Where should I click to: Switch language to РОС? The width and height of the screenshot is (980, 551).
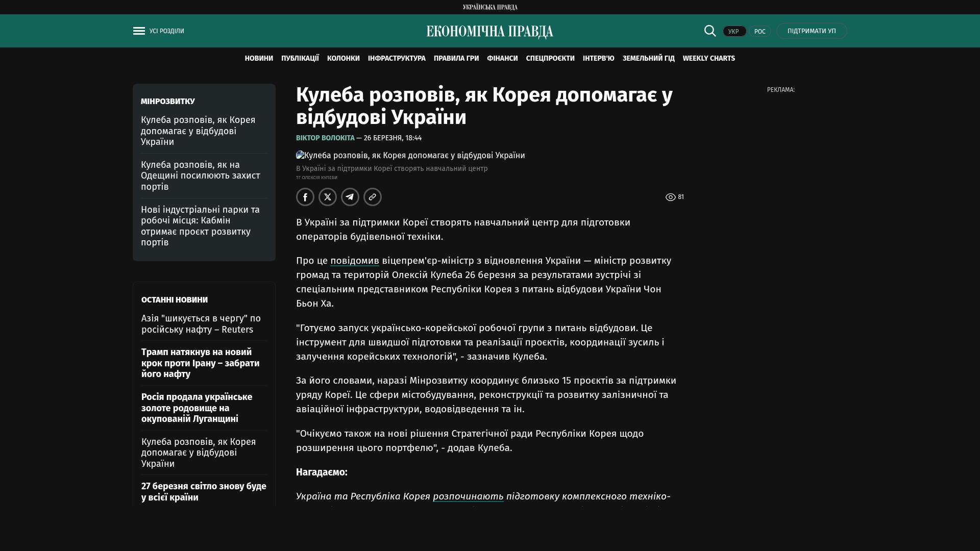[x=759, y=32]
